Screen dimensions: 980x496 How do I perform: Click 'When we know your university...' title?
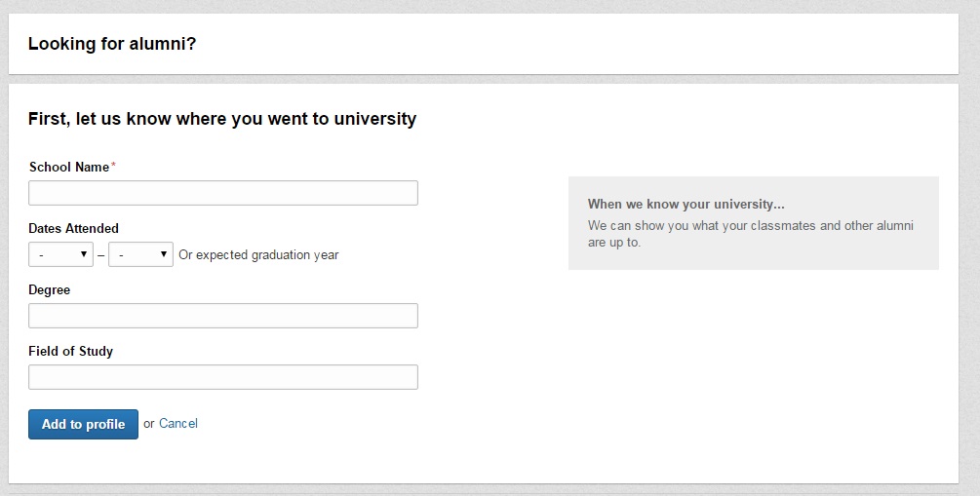coord(686,204)
